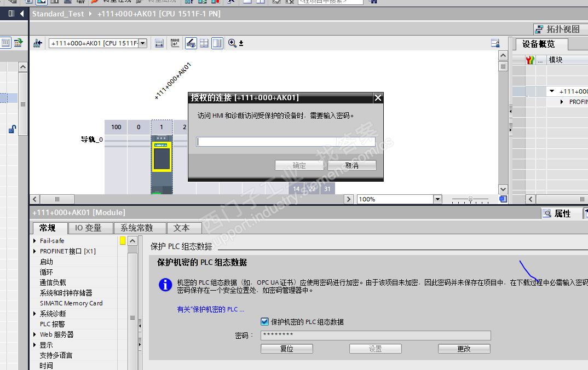This screenshot has width=588, height=370.
Task: Toggle the split editor columns toolbar icon
Action: click(x=217, y=43)
